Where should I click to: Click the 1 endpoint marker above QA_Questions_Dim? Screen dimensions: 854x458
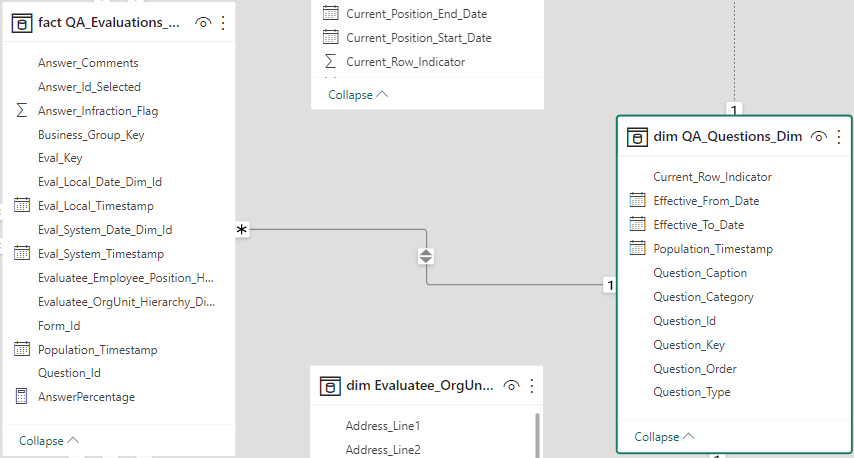click(734, 110)
